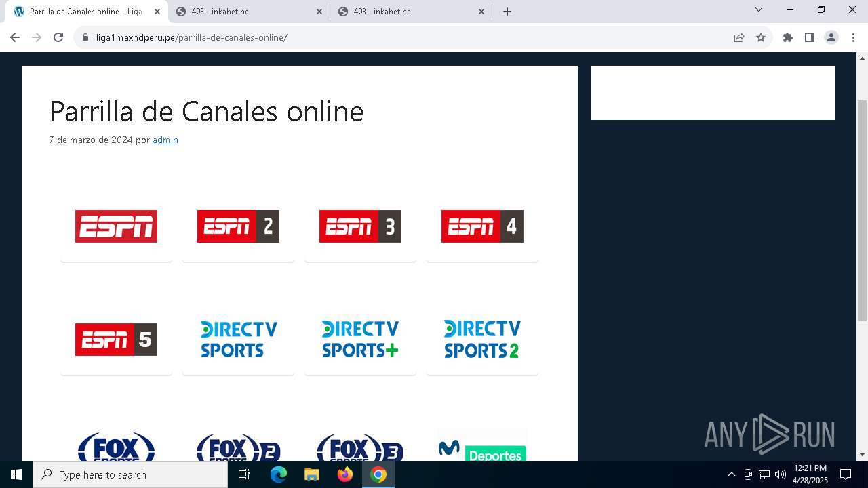Open the ESPN 4 channel logo
Image resolution: width=868 pixels, height=488 pixels.
(482, 226)
